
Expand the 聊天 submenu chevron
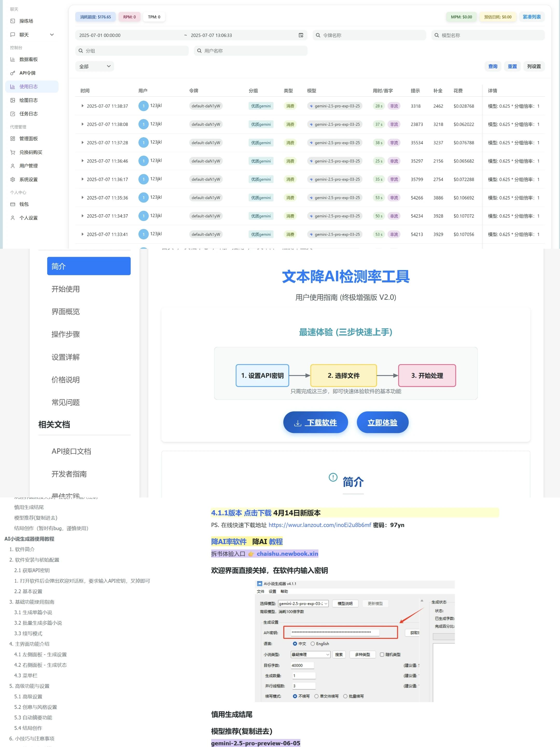tap(52, 35)
